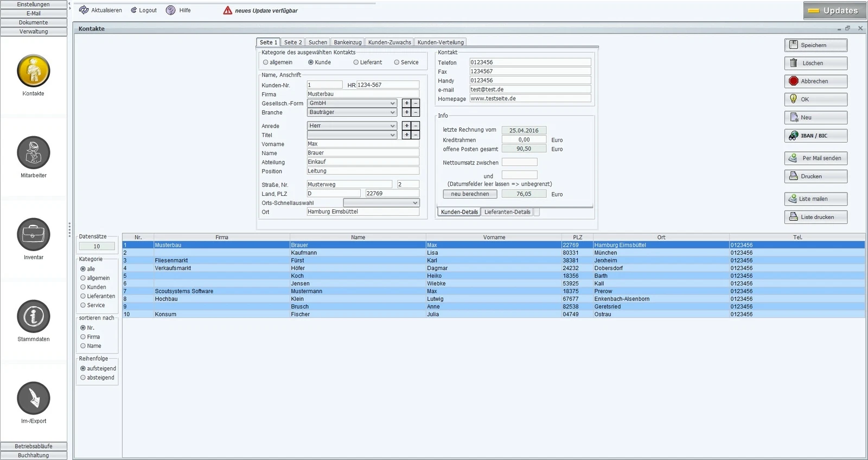Open the Inventar briefcase icon
Image resolution: width=868 pixels, height=460 pixels.
coord(34,234)
